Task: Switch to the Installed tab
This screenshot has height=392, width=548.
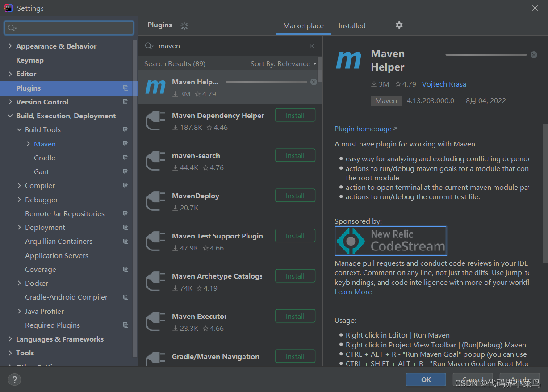Action: 351,25
